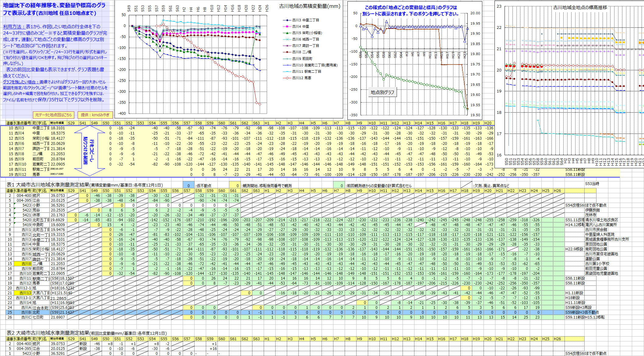Select remark cell H18新設
Viewport: 644px width, 356px height.
[572, 298]
